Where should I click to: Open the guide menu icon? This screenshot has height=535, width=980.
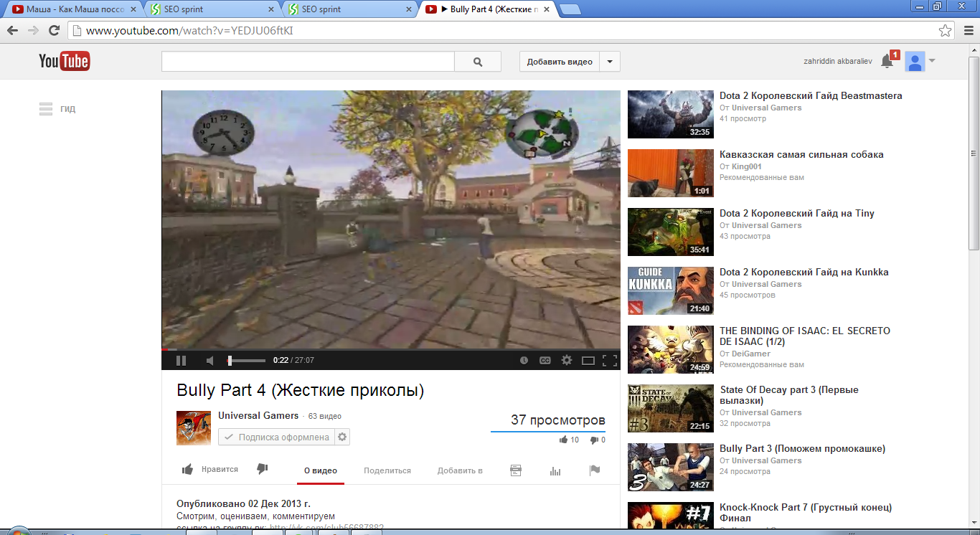point(46,109)
